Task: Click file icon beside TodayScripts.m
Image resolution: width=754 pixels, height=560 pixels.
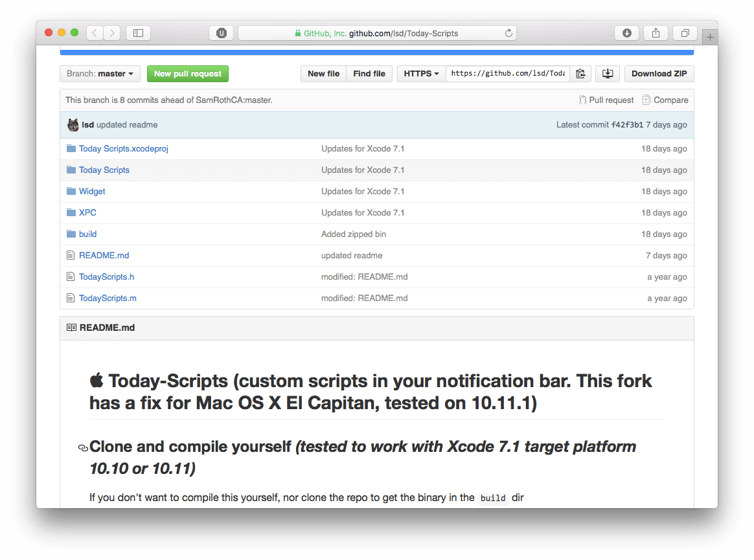Action: tap(71, 298)
